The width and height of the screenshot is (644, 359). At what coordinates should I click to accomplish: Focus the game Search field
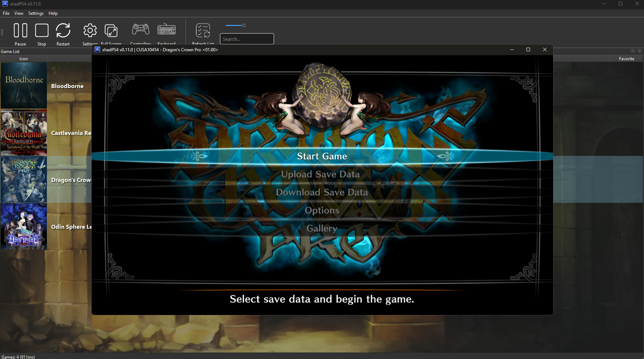247,39
